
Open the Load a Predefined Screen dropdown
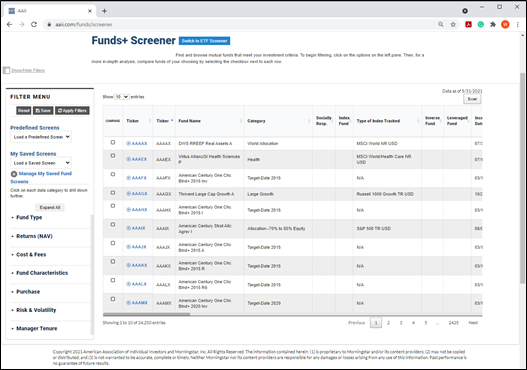click(x=41, y=137)
